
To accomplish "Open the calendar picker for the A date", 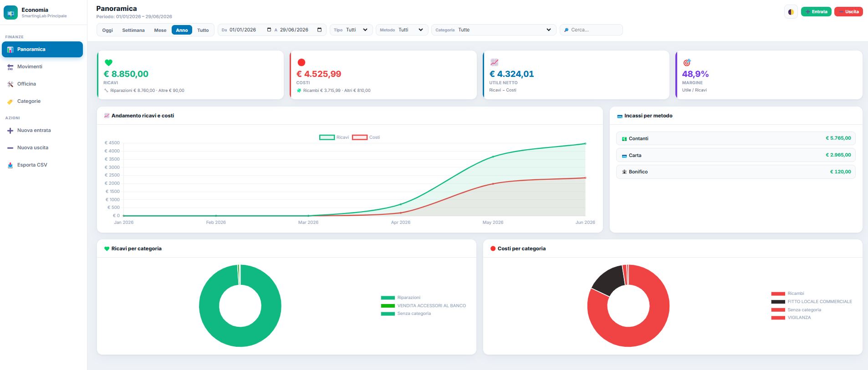I will (x=319, y=30).
